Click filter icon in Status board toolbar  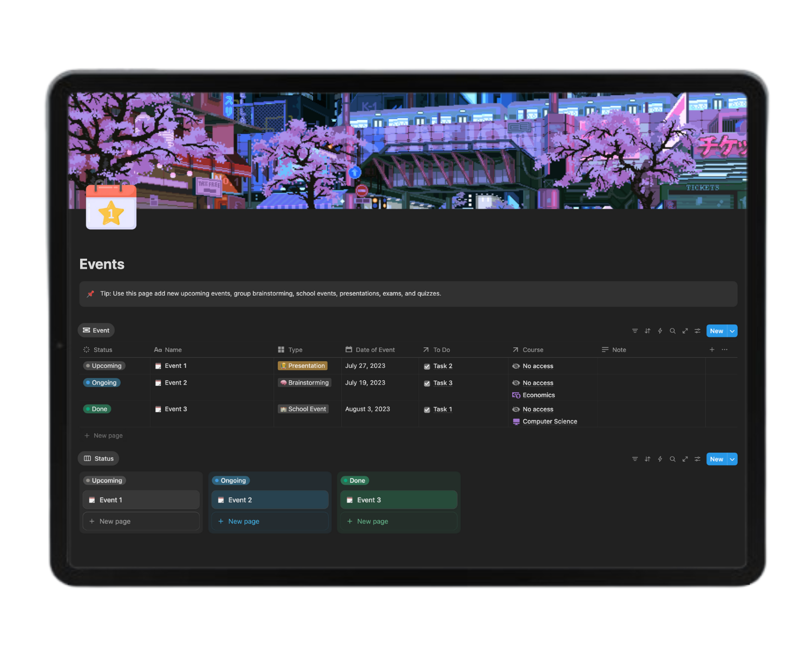[x=635, y=459]
